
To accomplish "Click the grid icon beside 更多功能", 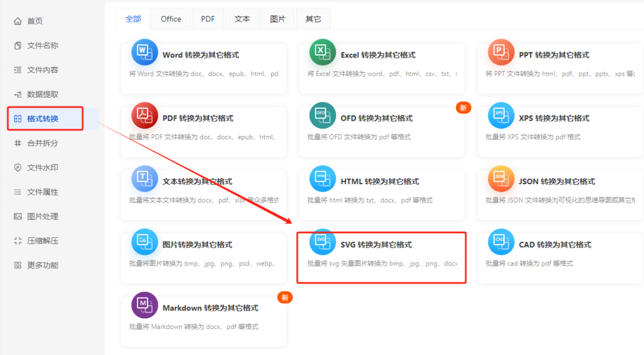I will (x=18, y=265).
